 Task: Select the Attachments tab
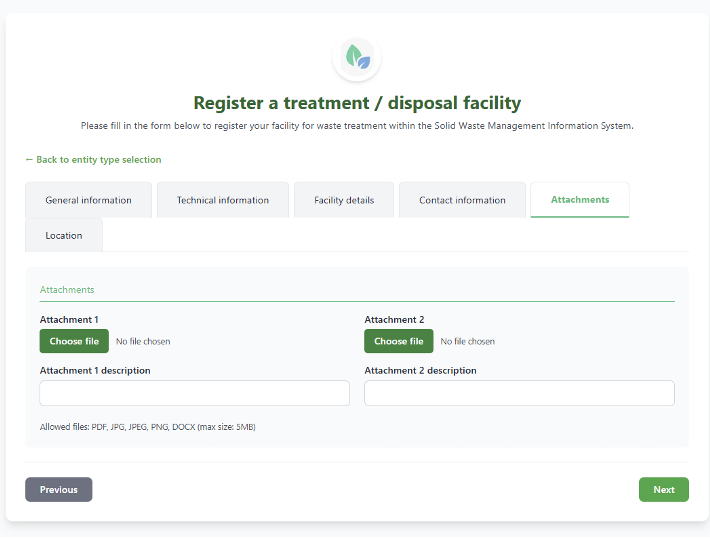click(x=580, y=200)
